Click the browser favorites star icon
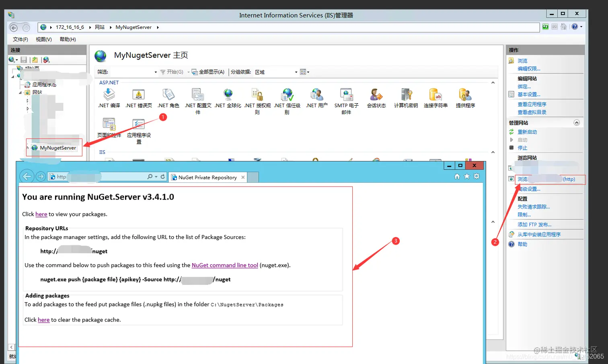 pyautogui.click(x=467, y=176)
